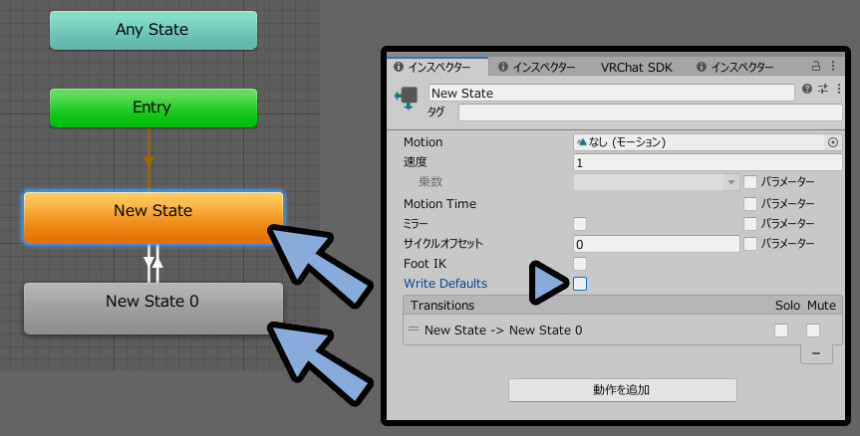
Task: Open the preset selector icon
Action: pos(823,89)
